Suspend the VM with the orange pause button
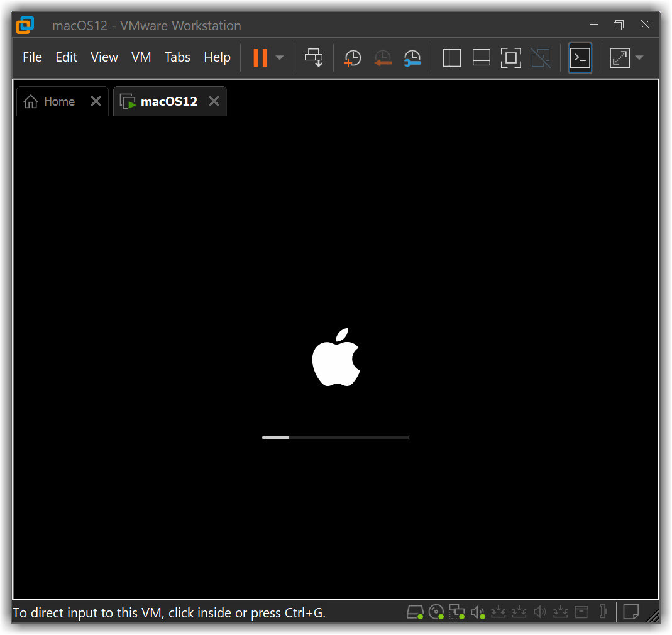Viewport: 672px width, 635px height. [260, 57]
